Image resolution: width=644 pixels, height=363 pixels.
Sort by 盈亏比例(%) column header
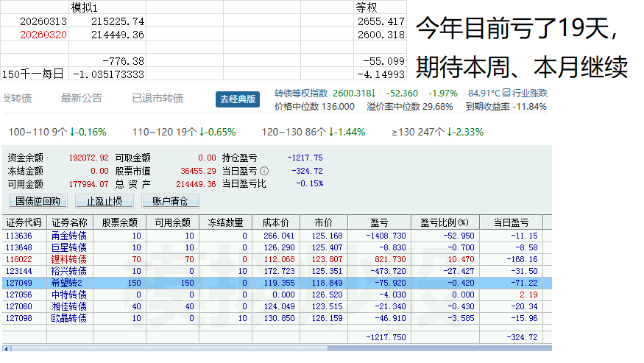click(445, 222)
